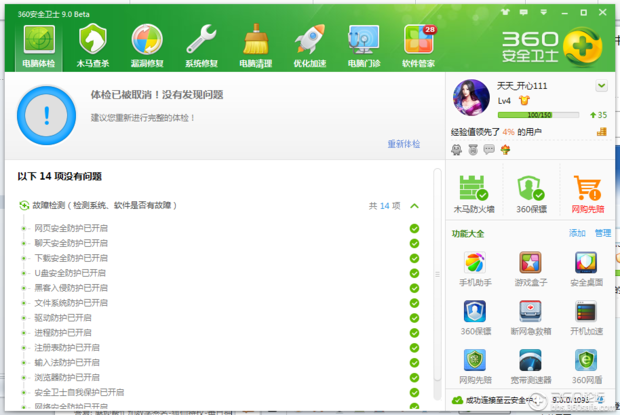Viewport: 620px width, 415px height.
Task: Select 文件系统防护已开启 item
Action: point(71,303)
